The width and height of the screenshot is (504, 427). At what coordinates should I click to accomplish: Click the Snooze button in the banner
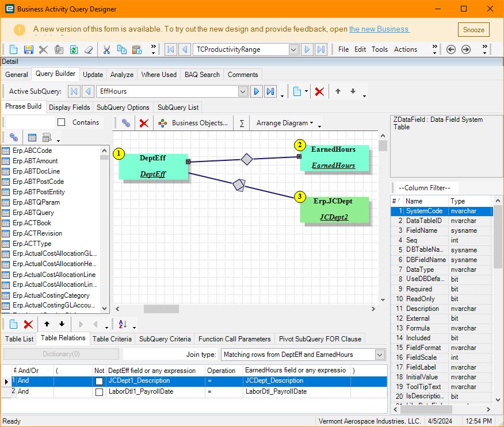pyautogui.click(x=474, y=30)
